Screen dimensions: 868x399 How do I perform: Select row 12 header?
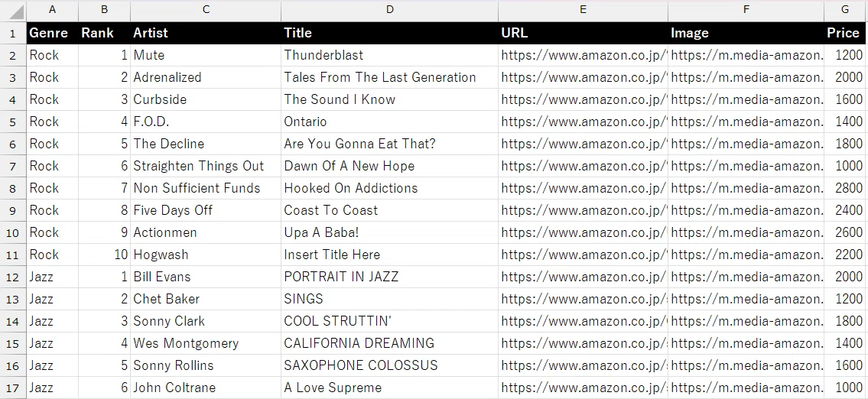13,277
